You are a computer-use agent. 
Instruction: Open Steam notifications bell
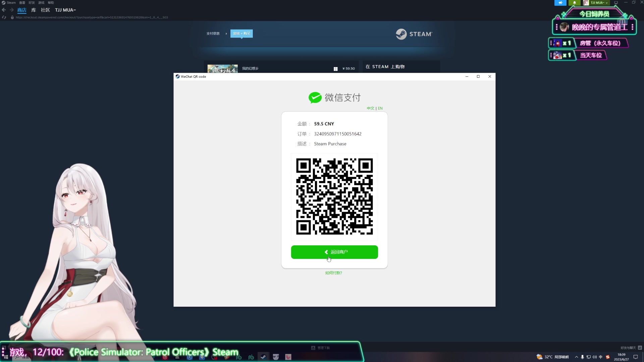pos(575,3)
